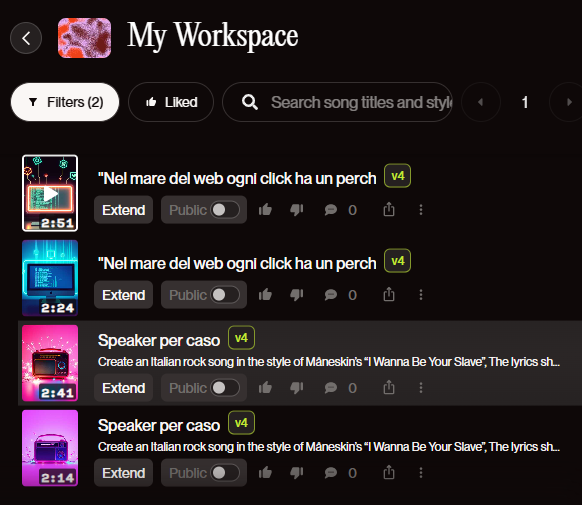Open comments on the 2:41 Speaker per caso song

tap(330, 388)
